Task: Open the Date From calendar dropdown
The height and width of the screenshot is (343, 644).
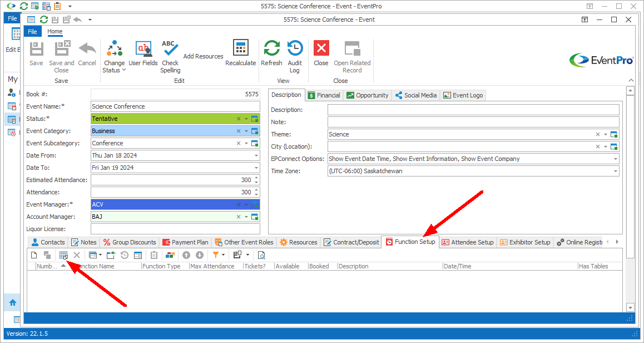Action: (256, 156)
